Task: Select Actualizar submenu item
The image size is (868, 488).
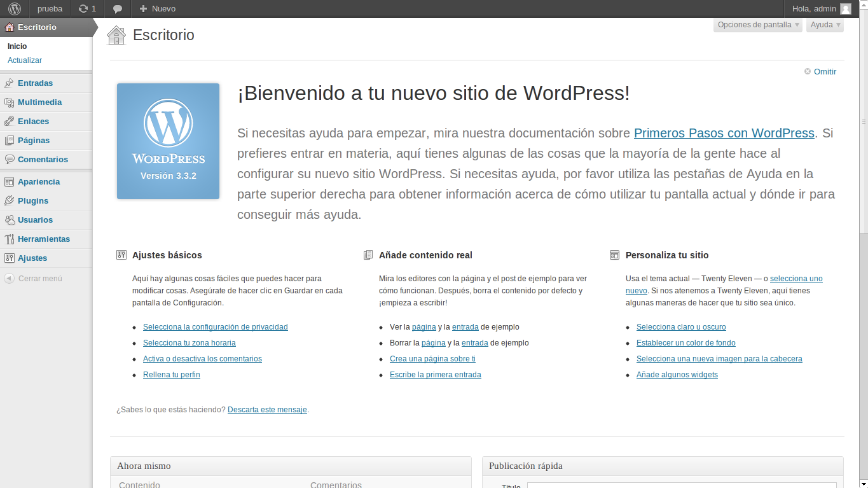Action: (x=25, y=60)
